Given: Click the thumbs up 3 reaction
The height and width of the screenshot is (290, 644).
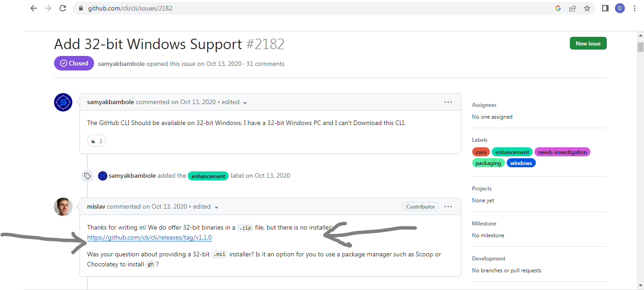Looking at the screenshot, I should [x=96, y=141].
